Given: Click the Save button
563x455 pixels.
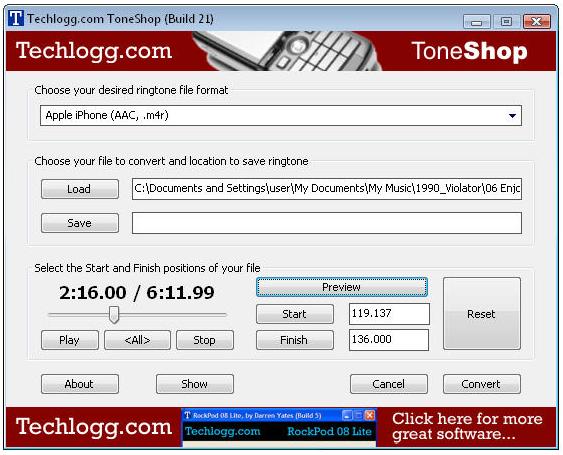Looking at the screenshot, I should (x=80, y=223).
